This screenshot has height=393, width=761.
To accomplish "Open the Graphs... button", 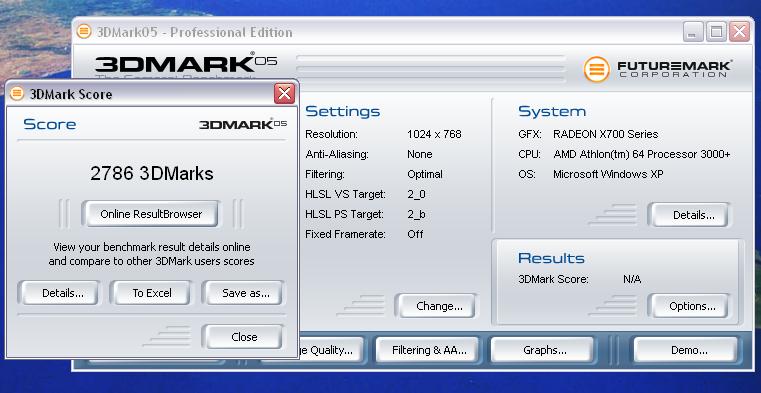I will 543,350.
